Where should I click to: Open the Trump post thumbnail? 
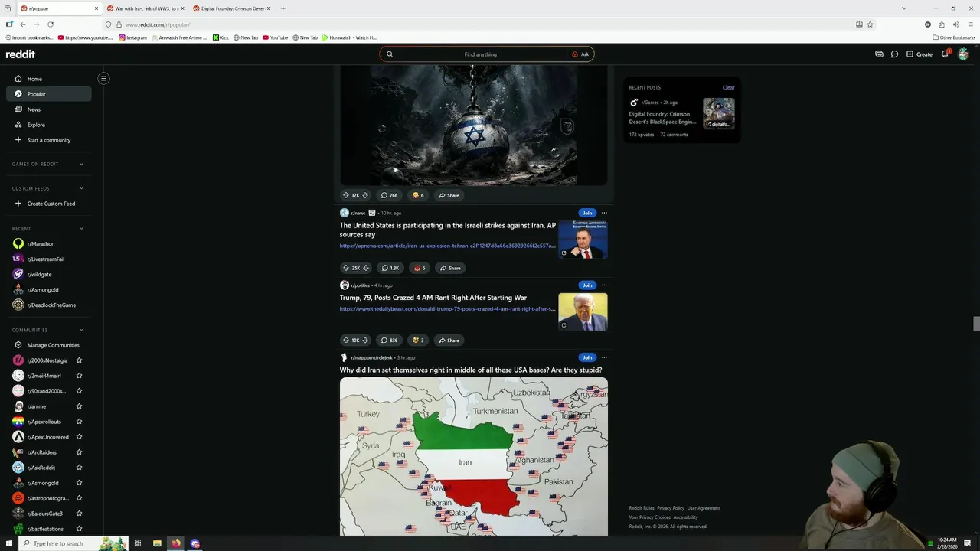click(583, 311)
